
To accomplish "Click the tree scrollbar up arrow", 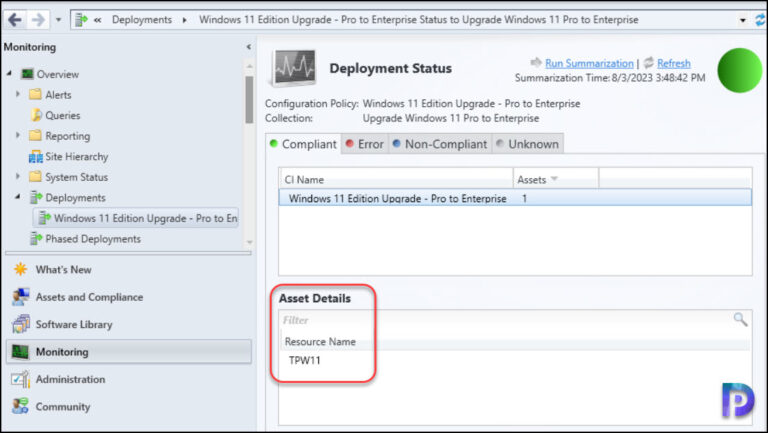I will pyautogui.click(x=249, y=66).
